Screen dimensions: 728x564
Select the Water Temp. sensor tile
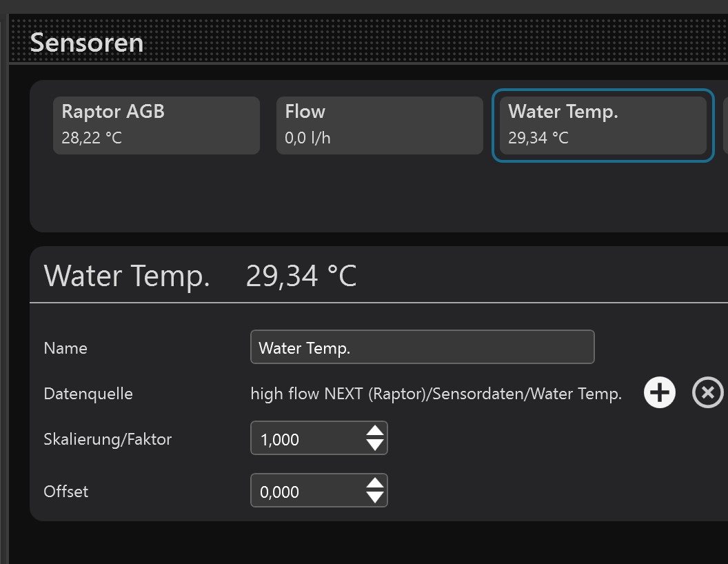(x=603, y=125)
